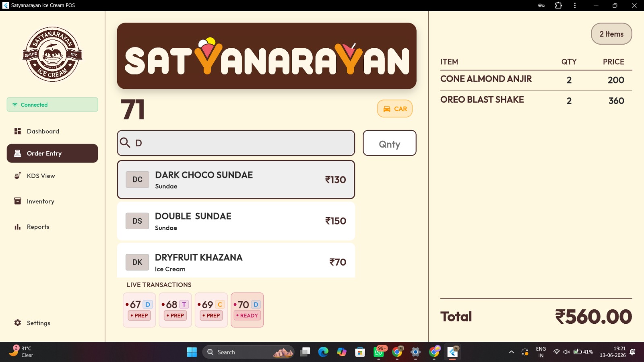Screen dimensions: 644x362
Task: Open Settings gear in sidebar
Action: click(18, 323)
